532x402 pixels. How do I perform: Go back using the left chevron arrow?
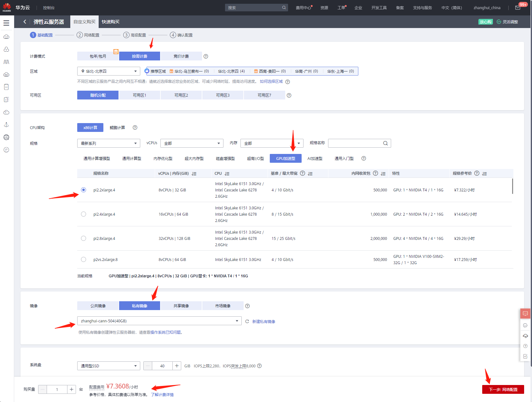(25, 22)
